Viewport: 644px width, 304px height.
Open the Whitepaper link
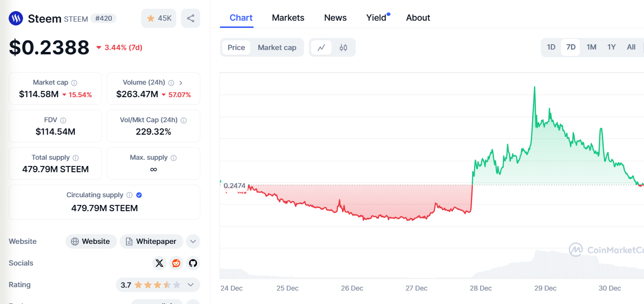[151, 241]
